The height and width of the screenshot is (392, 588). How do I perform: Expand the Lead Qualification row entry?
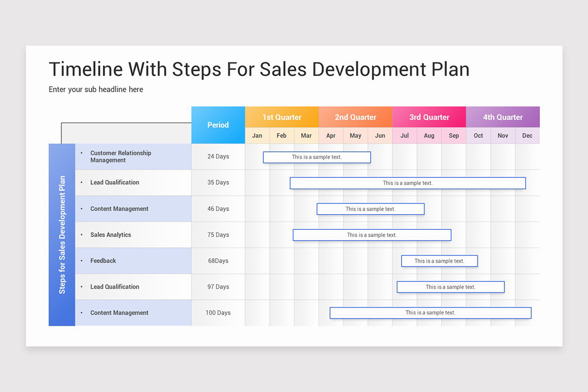[x=115, y=182]
